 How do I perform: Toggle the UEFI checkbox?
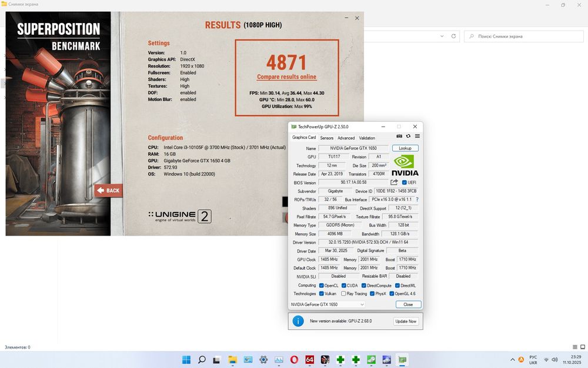pyautogui.click(x=405, y=183)
